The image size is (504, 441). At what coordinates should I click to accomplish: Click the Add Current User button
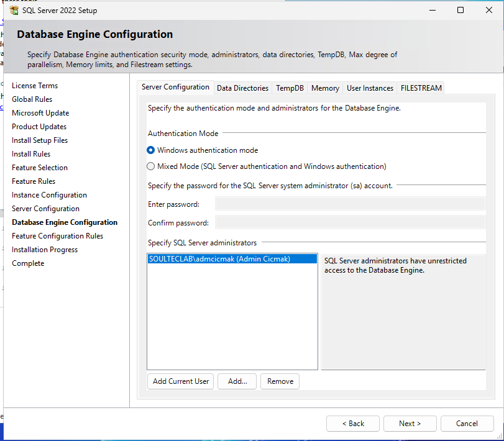click(181, 381)
